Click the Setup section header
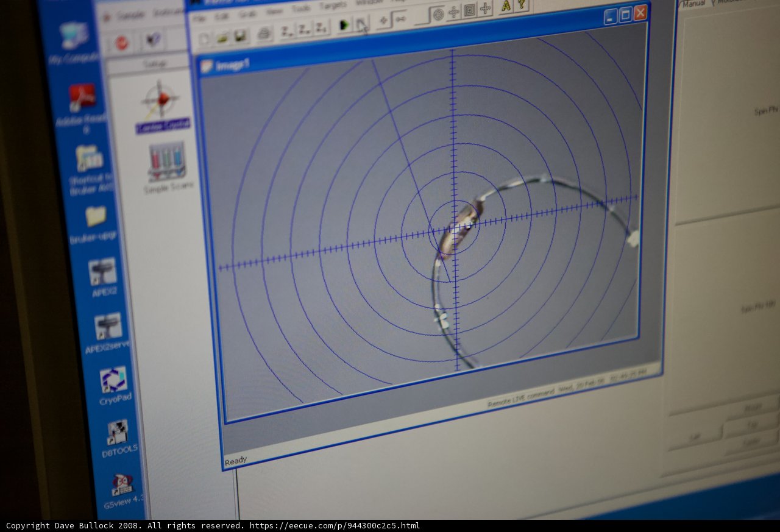Viewport: 780px width, 532px height. coord(154,63)
